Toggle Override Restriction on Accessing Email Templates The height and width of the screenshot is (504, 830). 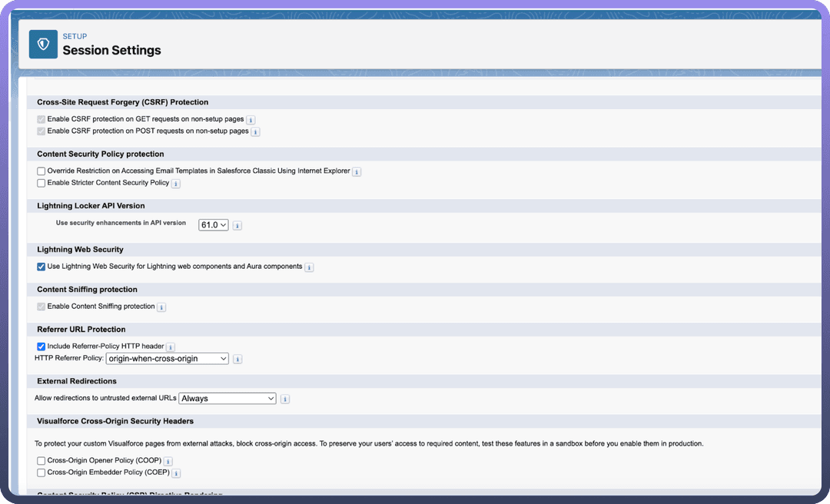pos(41,171)
